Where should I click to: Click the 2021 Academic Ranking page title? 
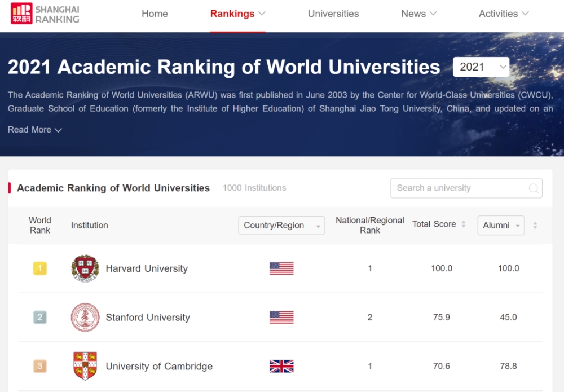point(224,67)
